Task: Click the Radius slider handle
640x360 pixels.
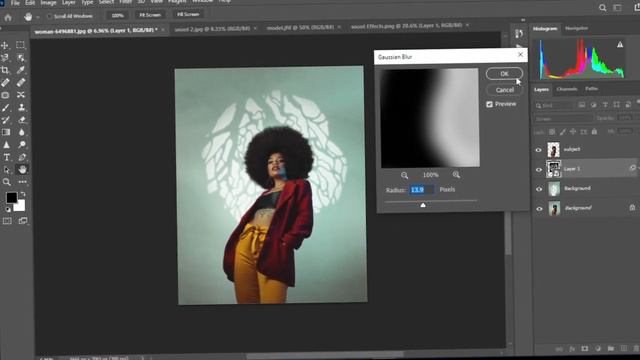Action: click(423, 205)
